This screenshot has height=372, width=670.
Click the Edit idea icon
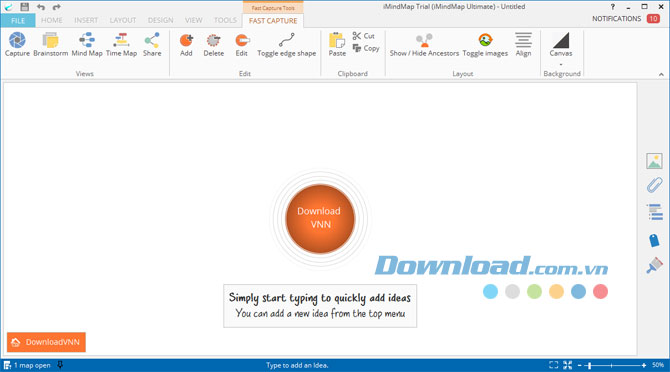click(x=242, y=40)
